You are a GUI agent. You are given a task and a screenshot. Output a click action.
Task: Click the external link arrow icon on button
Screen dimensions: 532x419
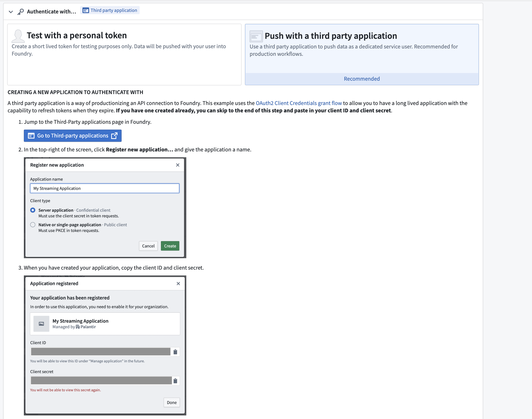(x=114, y=136)
